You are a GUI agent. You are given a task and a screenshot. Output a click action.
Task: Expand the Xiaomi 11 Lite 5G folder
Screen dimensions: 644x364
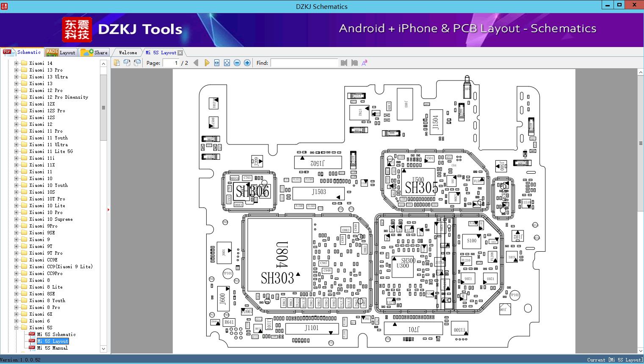(17, 151)
